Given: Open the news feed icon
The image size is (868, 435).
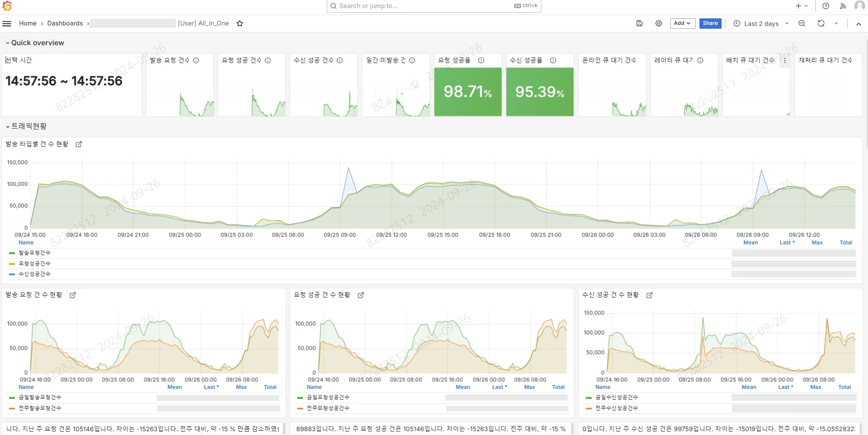Looking at the screenshot, I should click(843, 6).
